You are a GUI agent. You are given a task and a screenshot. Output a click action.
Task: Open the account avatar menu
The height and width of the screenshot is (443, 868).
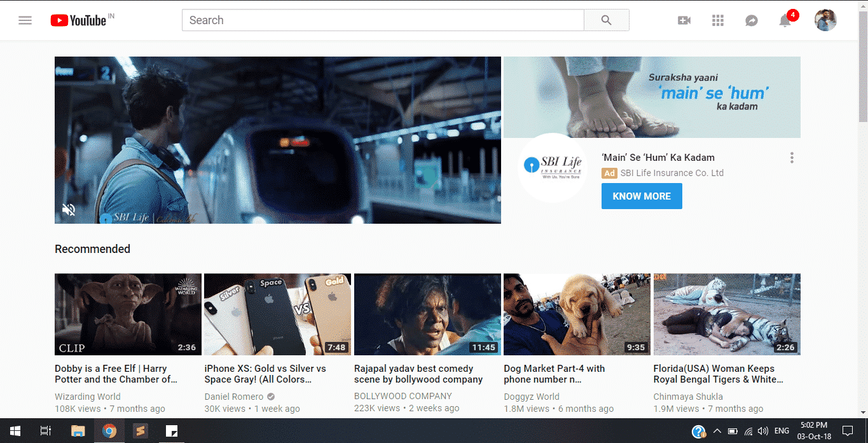[825, 20]
